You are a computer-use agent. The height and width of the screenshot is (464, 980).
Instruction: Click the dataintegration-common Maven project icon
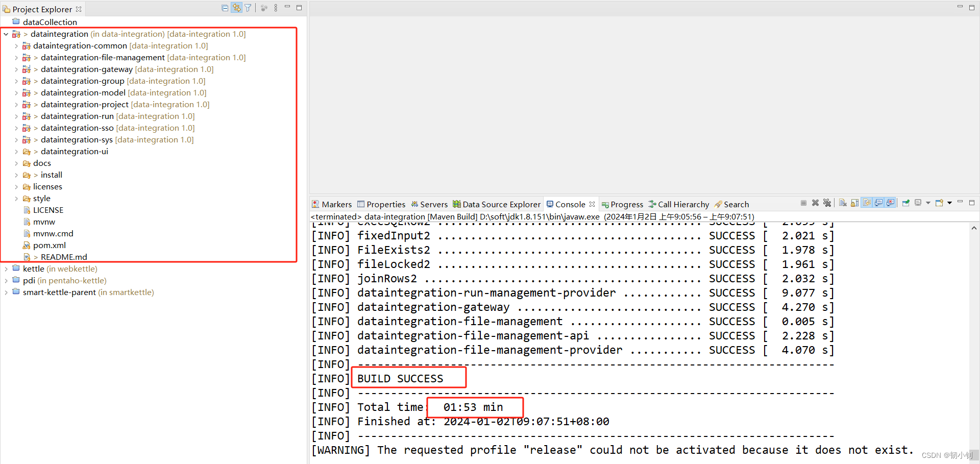click(x=27, y=46)
